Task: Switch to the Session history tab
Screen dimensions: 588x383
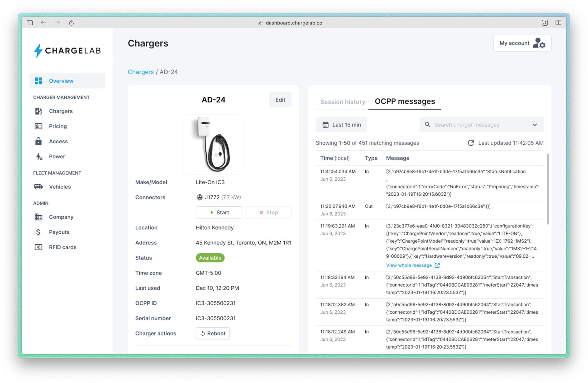Action: pyautogui.click(x=343, y=101)
